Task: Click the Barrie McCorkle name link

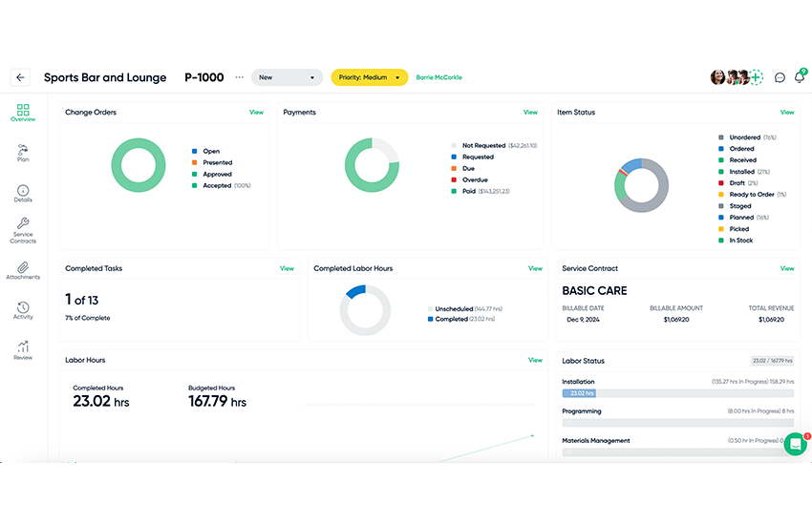Action: [438, 77]
